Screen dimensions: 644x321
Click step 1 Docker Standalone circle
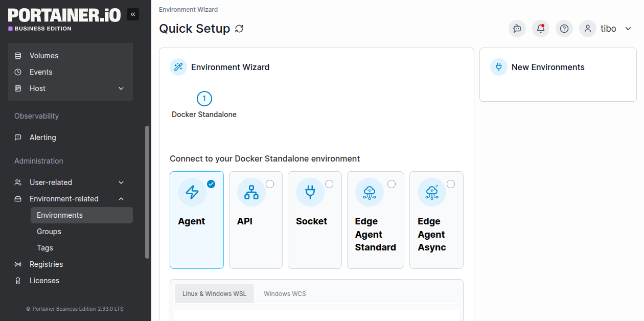pos(204,99)
